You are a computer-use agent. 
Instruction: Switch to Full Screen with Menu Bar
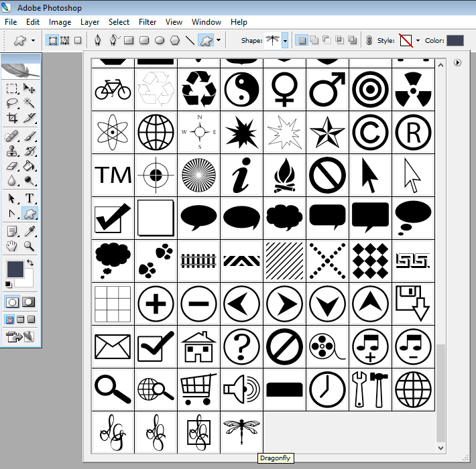[x=20, y=320]
